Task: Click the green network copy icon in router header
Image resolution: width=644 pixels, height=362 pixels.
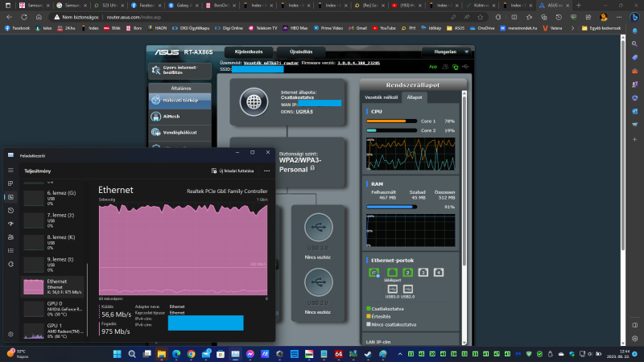Action: (456, 67)
